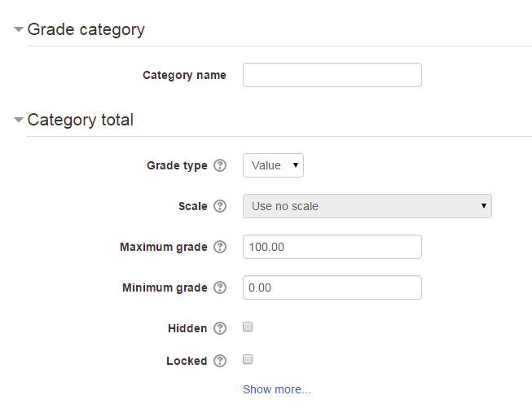Collapse the Category total section arrow

18,120
